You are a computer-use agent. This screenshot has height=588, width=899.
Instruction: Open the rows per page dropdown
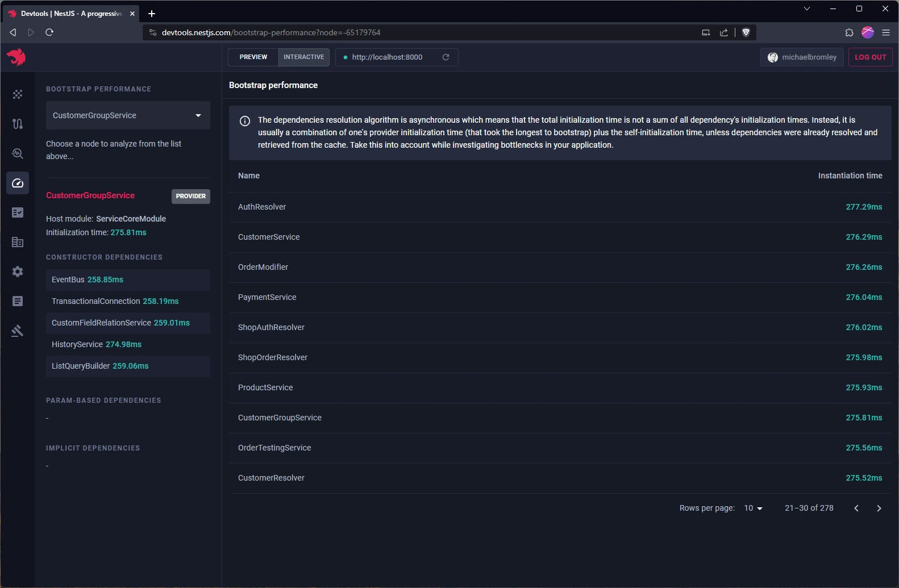tap(753, 508)
